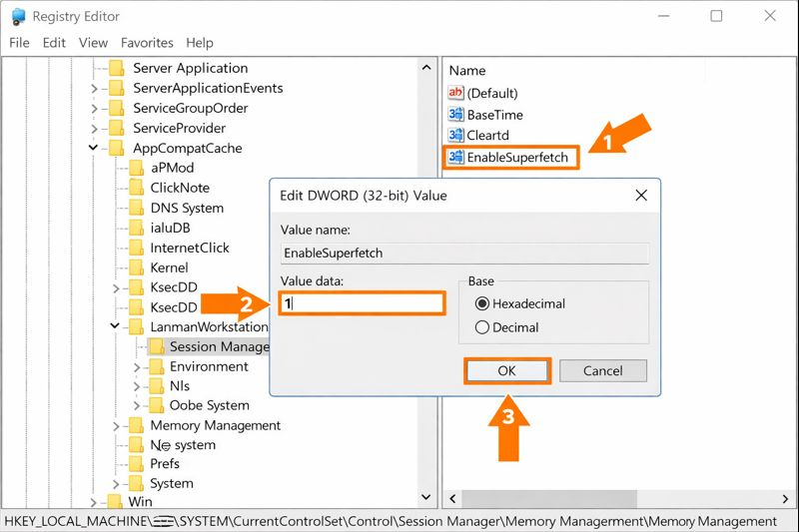This screenshot has width=799, height=532.
Task: Select the (Default) string value icon
Action: (455, 93)
